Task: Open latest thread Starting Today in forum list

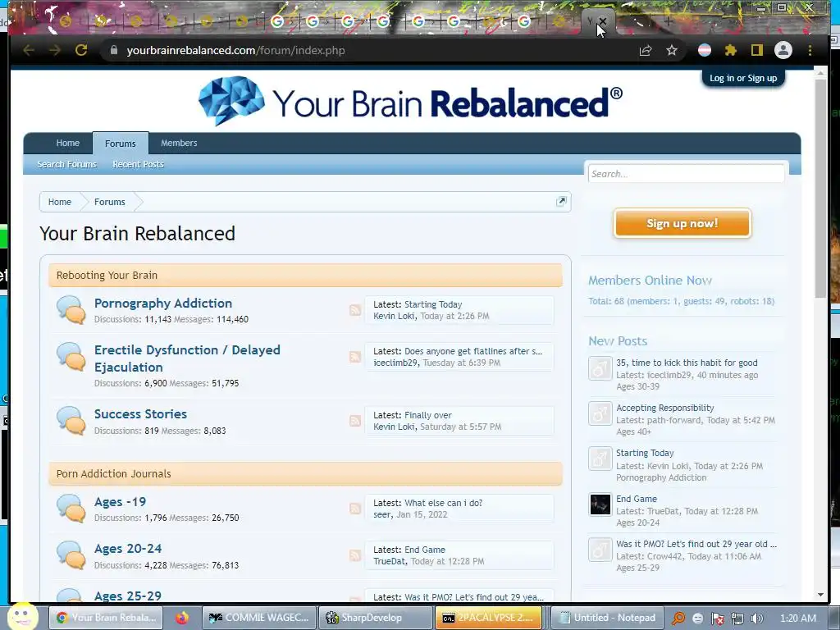Action: [x=433, y=304]
